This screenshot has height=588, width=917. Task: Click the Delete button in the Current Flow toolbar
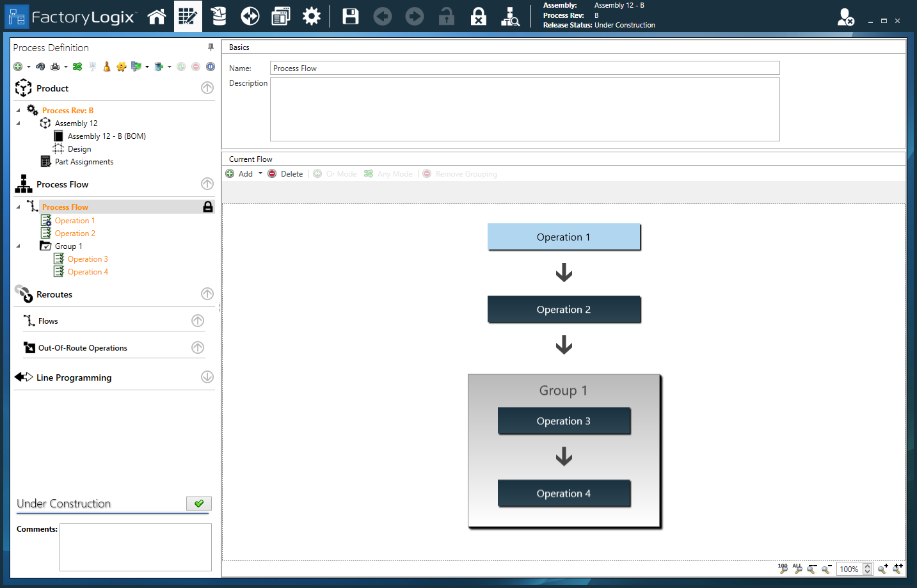[x=285, y=173]
